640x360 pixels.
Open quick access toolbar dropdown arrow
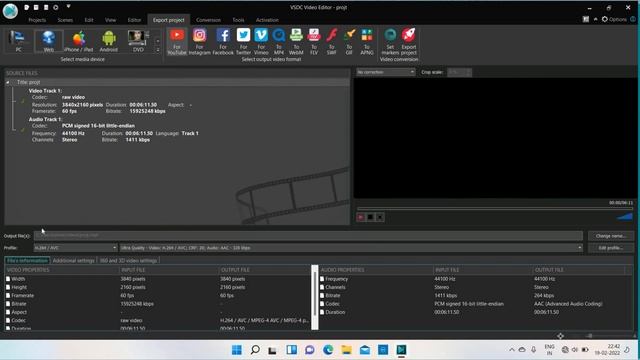coord(69,7)
